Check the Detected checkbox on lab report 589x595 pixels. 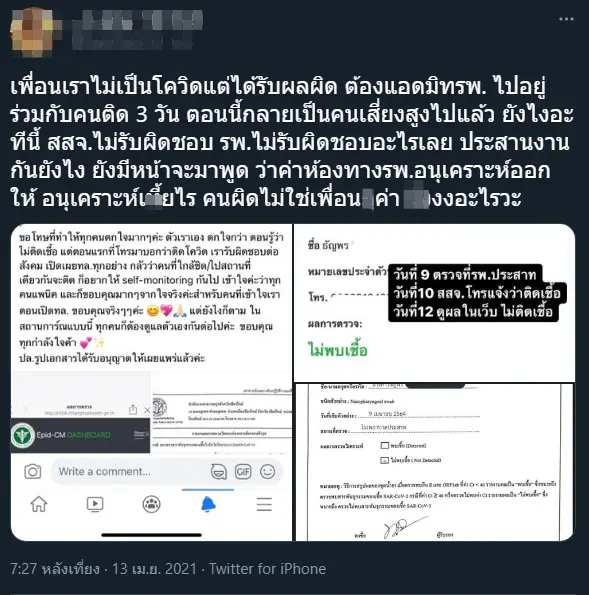click(384, 445)
